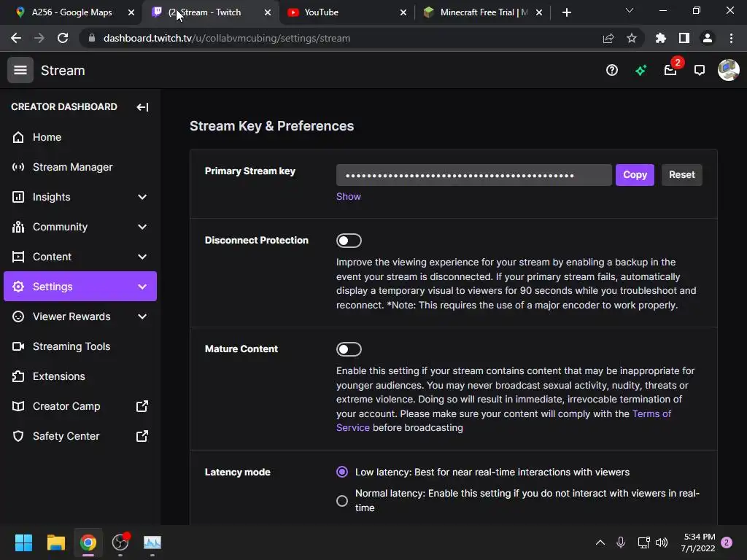Viewport: 747px width, 560px height.
Task: Reload the Twitch dashboard page
Action: click(x=63, y=38)
